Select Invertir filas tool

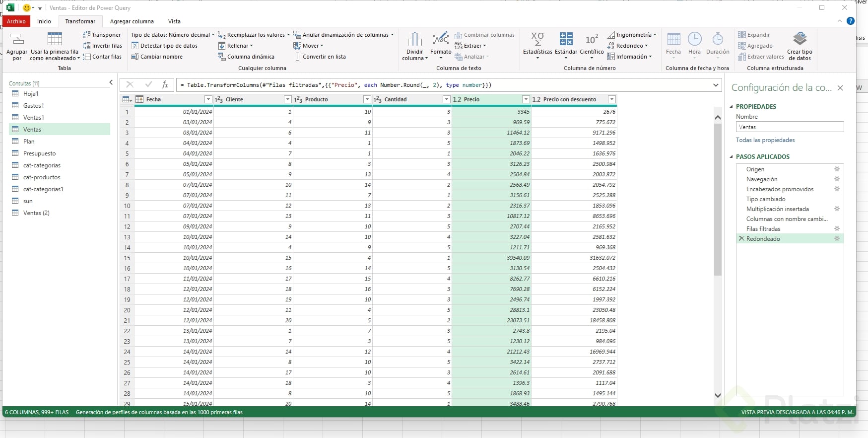tap(102, 46)
